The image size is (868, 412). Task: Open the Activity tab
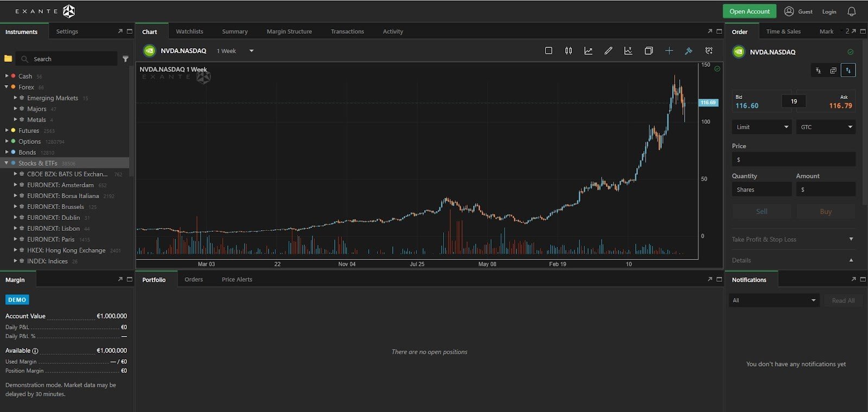393,31
